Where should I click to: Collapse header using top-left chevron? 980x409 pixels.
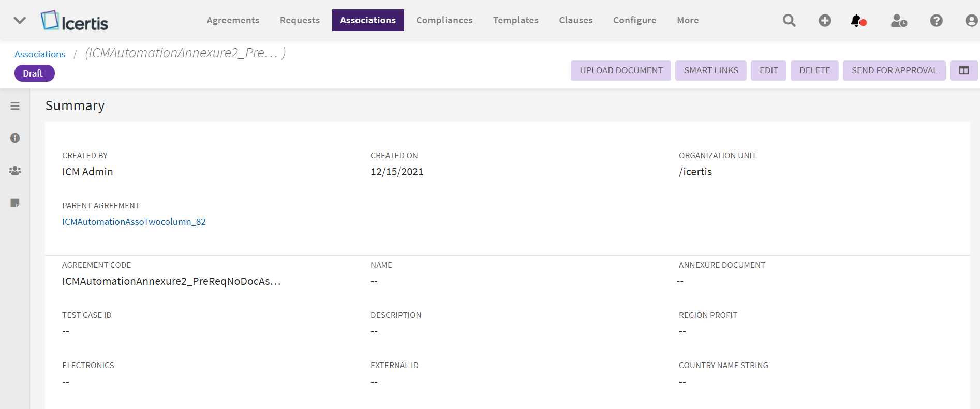[20, 21]
